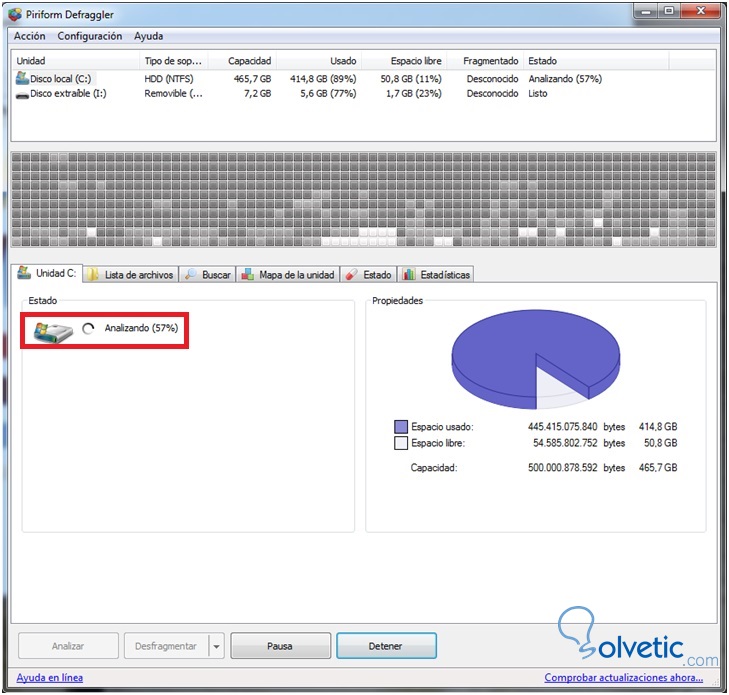Image resolution: width=729 pixels, height=695 pixels.
Task: Click the spinning progress indicator beside Analizando
Action: click(x=88, y=329)
